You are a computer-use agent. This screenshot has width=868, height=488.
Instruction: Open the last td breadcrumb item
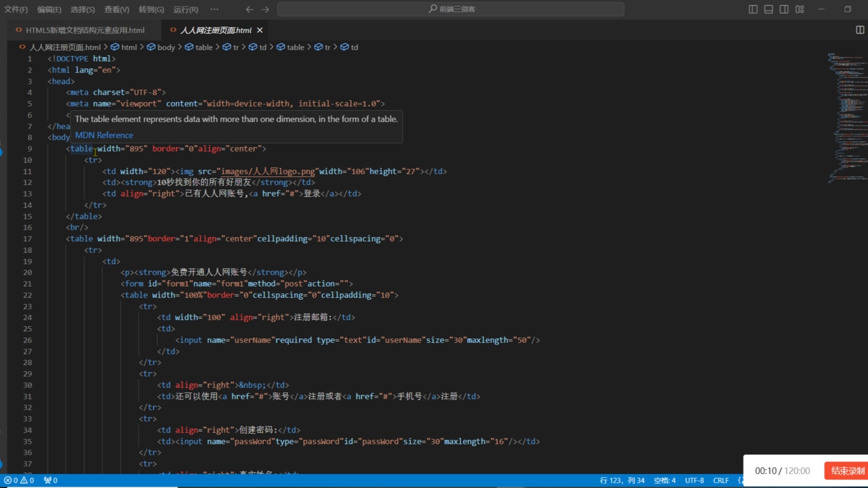pyautogui.click(x=349, y=47)
